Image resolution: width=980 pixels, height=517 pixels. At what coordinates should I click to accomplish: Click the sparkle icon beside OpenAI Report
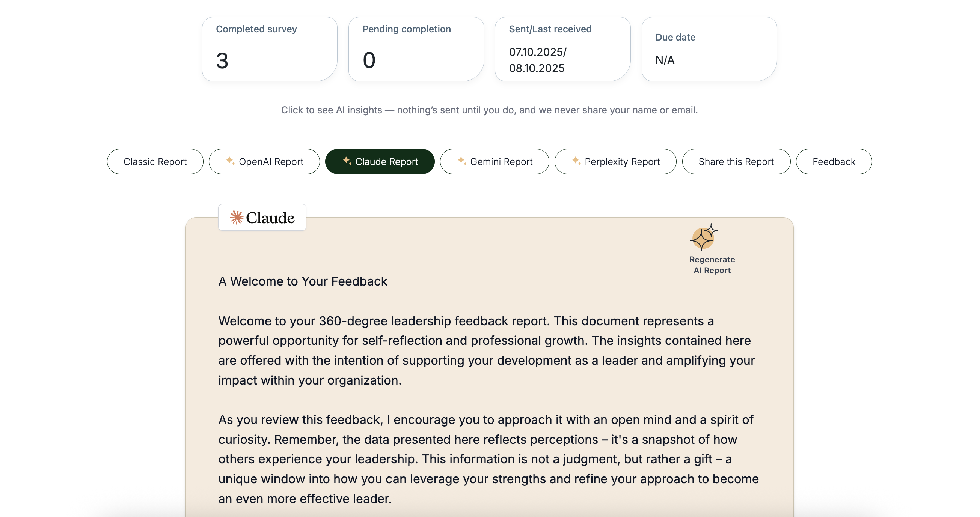(230, 161)
